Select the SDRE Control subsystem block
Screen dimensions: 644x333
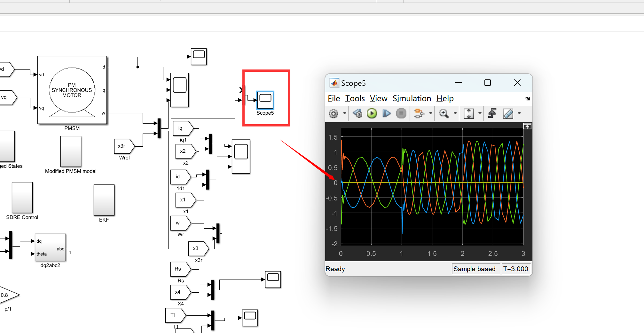(x=22, y=198)
